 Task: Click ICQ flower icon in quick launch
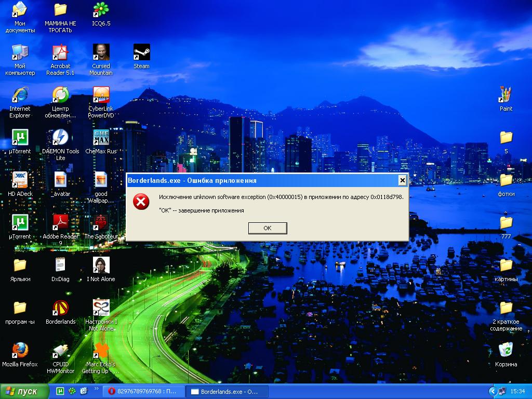click(72, 391)
